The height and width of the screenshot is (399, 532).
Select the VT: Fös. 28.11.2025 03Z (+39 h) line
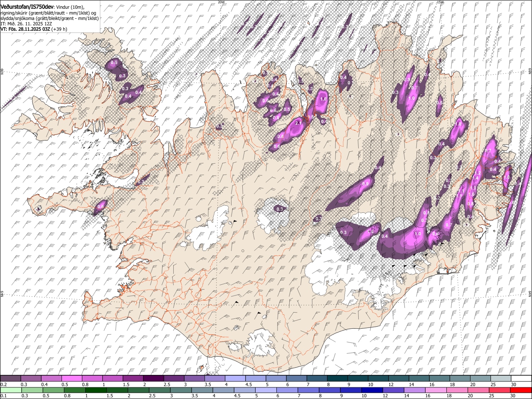click(x=34, y=29)
